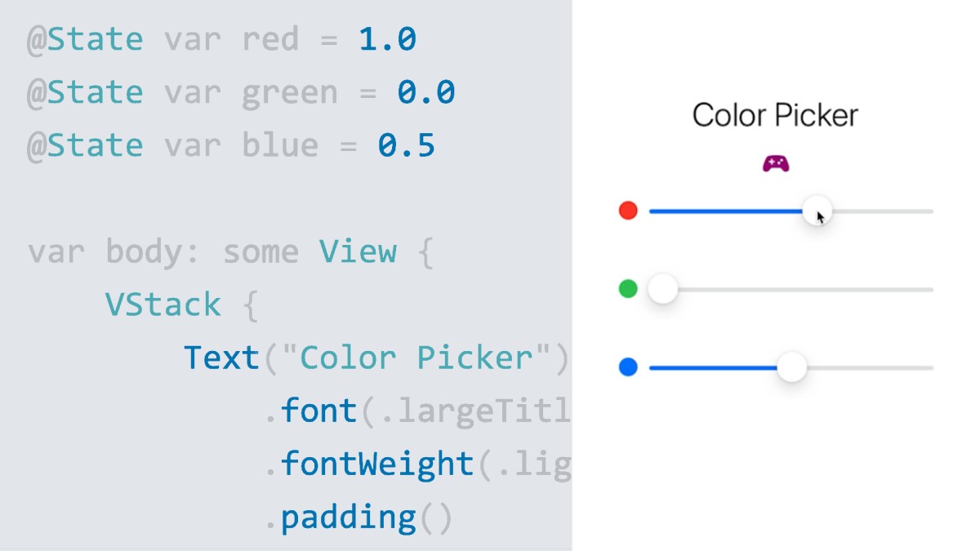Click the Color Picker title text
The width and height of the screenshot is (980, 551).
[x=775, y=115]
